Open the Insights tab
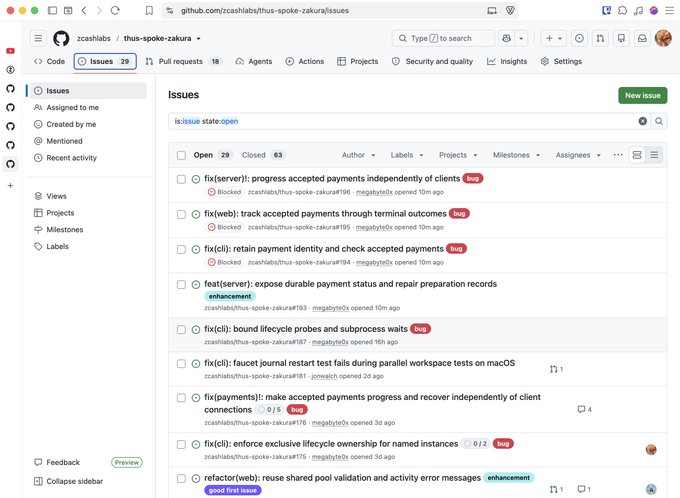This screenshot has height=498, width=680. (x=507, y=61)
